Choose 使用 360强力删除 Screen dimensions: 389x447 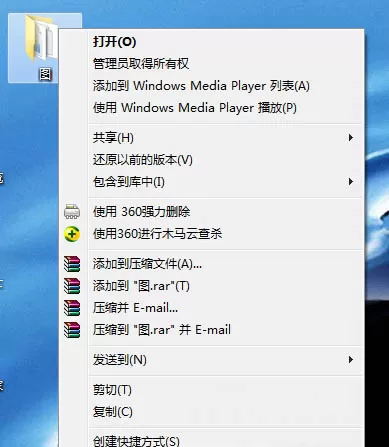tap(142, 212)
